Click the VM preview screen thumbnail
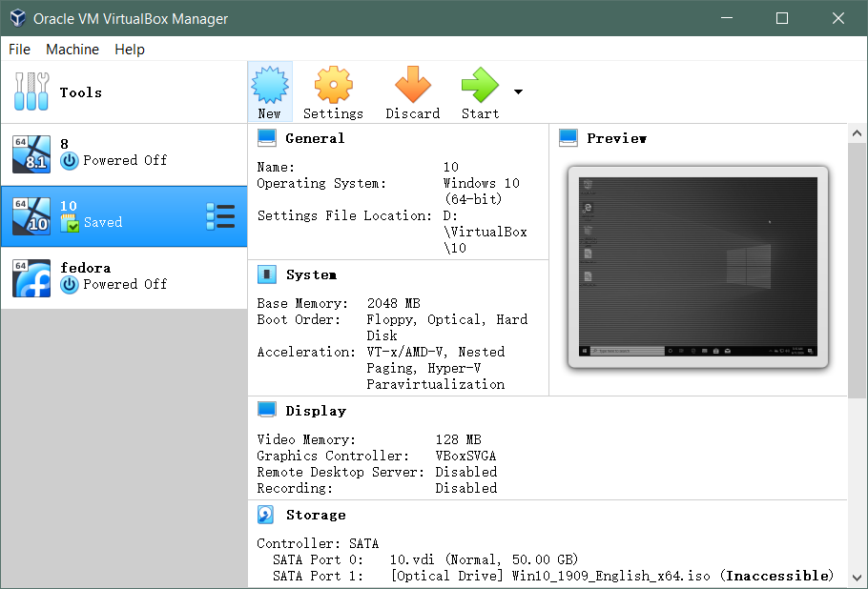Viewport: 868px width, 589px height. tap(697, 267)
